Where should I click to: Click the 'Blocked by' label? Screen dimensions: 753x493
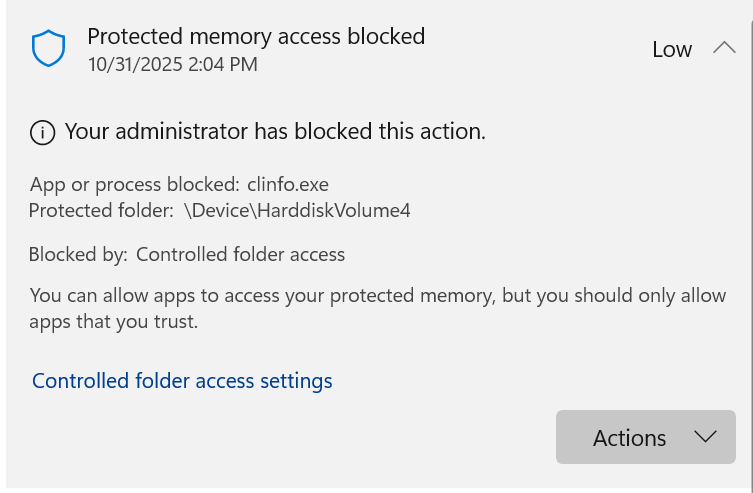tap(78, 254)
